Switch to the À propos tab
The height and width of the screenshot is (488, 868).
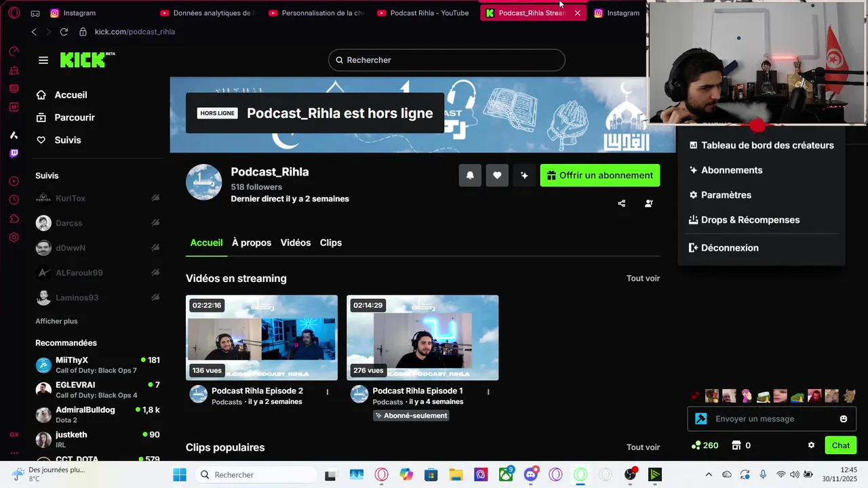(252, 243)
